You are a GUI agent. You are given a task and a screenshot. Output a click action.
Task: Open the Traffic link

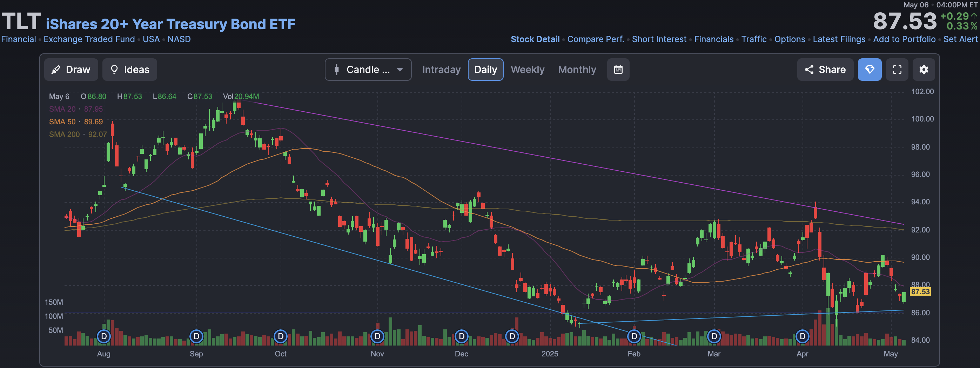(754, 39)
